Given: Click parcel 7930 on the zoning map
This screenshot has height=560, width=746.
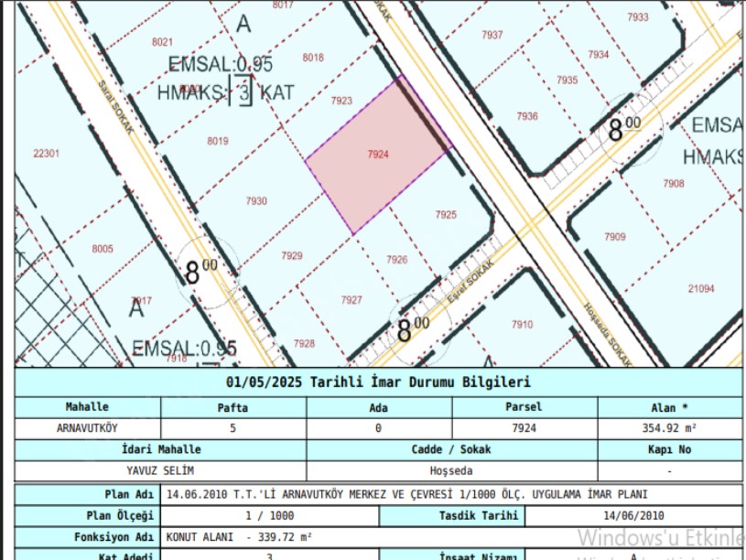Looking at the screenshot, I should [256, 201].
